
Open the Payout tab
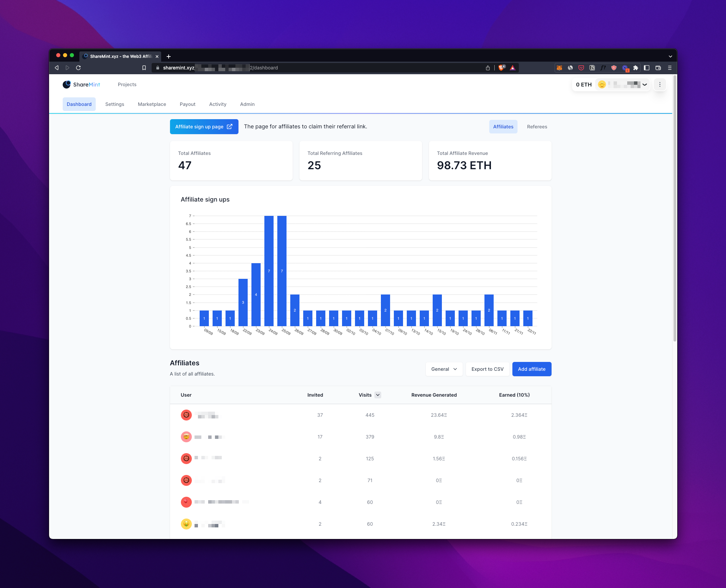pyautogui.click(x=188, y=104)
